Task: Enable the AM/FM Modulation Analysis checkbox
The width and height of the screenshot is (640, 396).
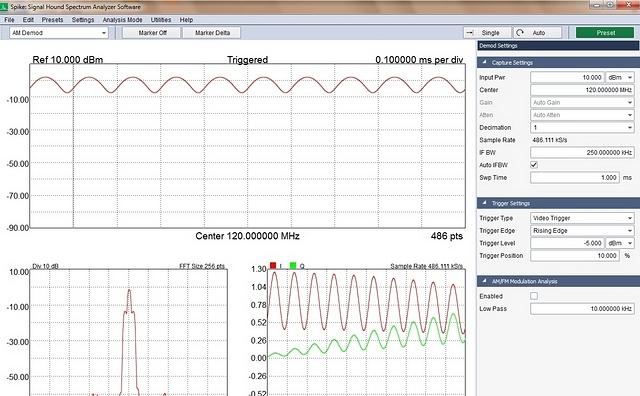Action: pos(534,296)
